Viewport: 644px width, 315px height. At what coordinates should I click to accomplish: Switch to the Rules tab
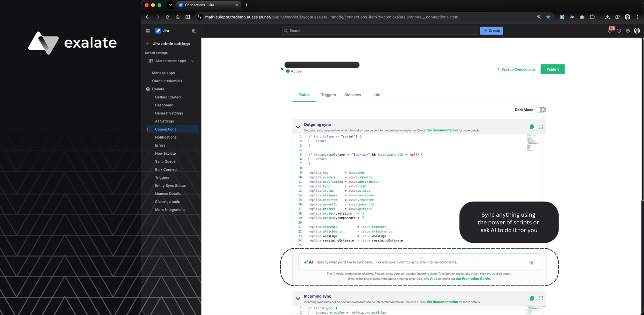click(304, 95)
